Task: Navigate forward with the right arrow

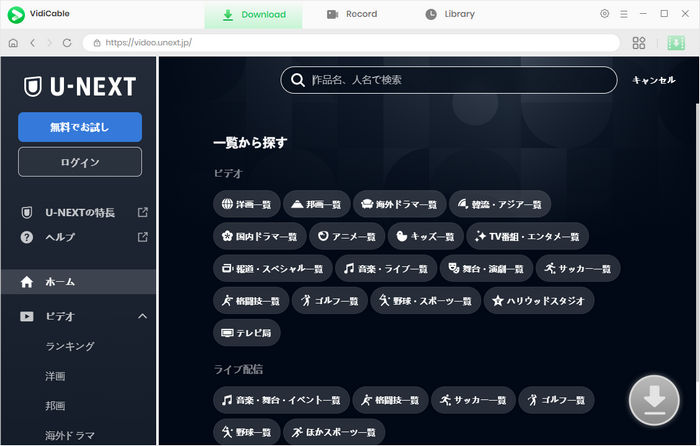Action: [x=50, y=43]
